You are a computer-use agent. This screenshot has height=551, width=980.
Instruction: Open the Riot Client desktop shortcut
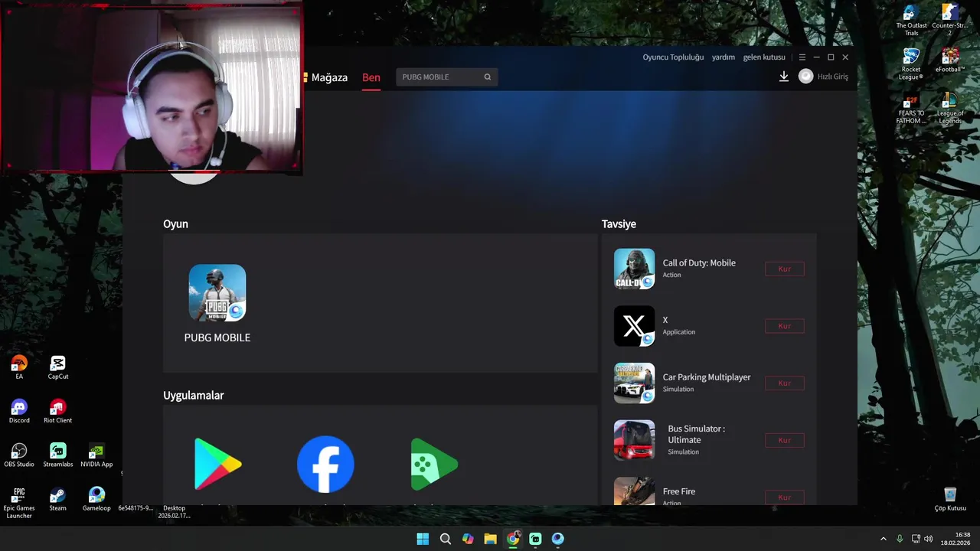pyautogui.click(x=58, y=411)
